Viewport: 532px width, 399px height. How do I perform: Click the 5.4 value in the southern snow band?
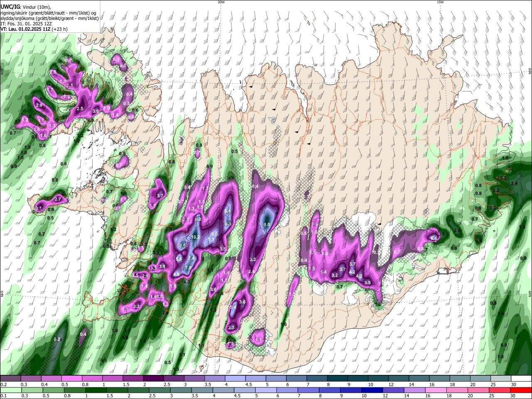click(233, 308)
